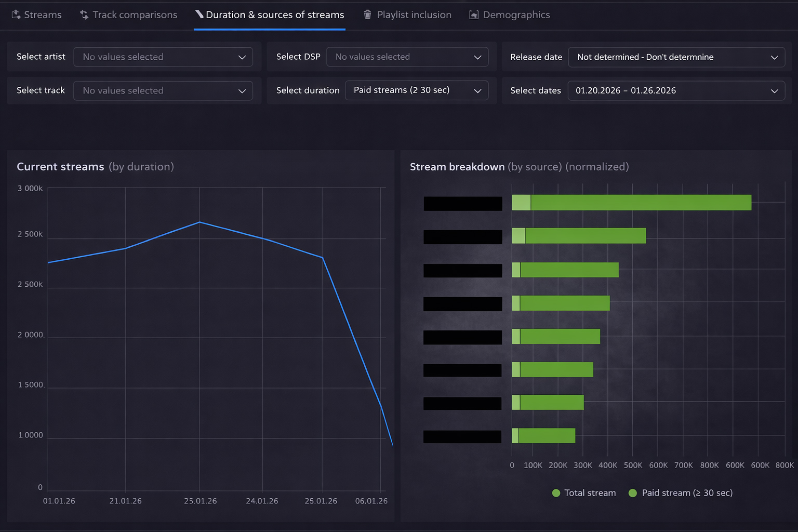Click the Playlist inclusion trash-like icon
Image resolution: width=798 pixels, height=532 pixels.
[367, 15]
